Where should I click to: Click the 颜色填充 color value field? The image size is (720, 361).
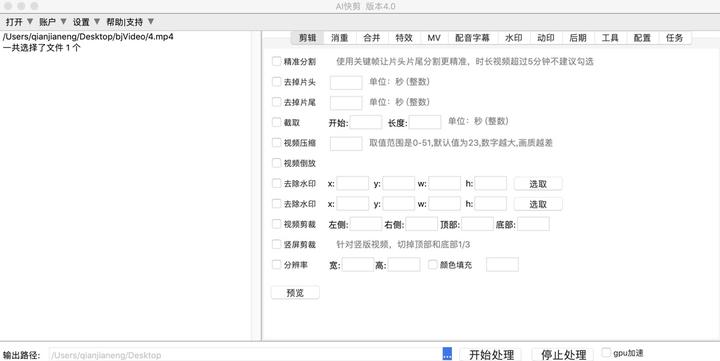(502, 265)
